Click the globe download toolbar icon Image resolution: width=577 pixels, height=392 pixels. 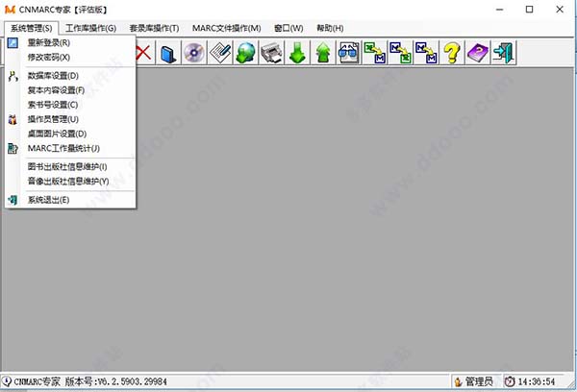245,53
